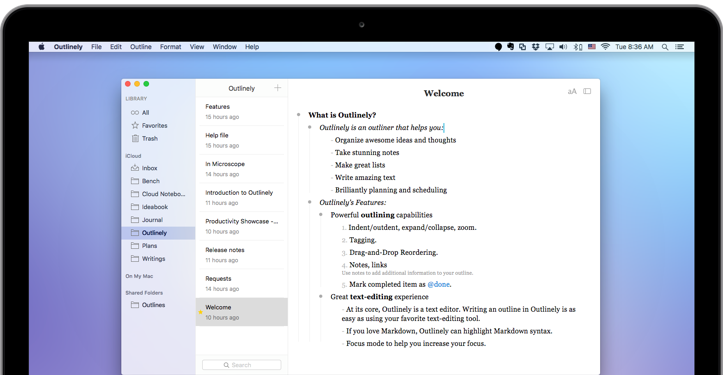This screenshot has width=723, height=375.
Task: Toggle the sidebar panel layout icon
Action: pyautogui.click(x=587, y=91)
